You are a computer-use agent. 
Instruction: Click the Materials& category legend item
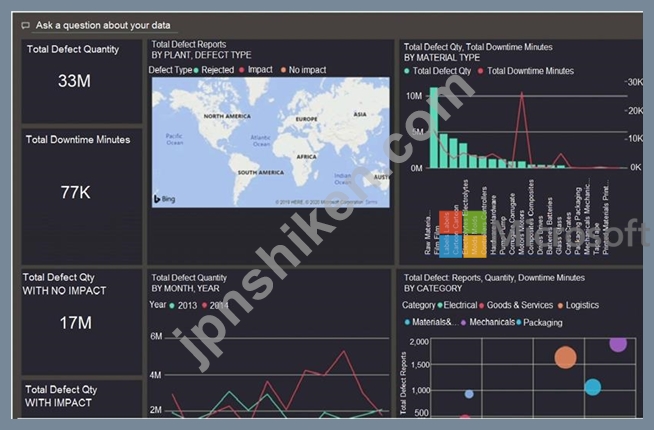[431, 322]
